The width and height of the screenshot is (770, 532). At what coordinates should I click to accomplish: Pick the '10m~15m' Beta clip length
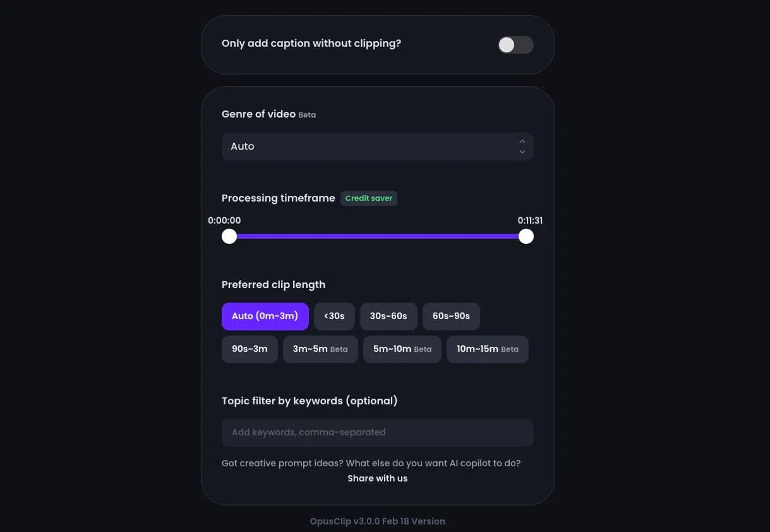click(487, 349)
